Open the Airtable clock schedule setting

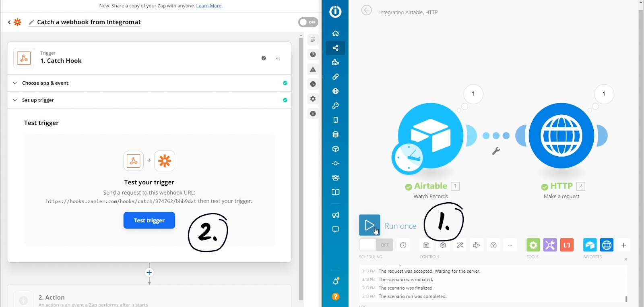[408, 158]
